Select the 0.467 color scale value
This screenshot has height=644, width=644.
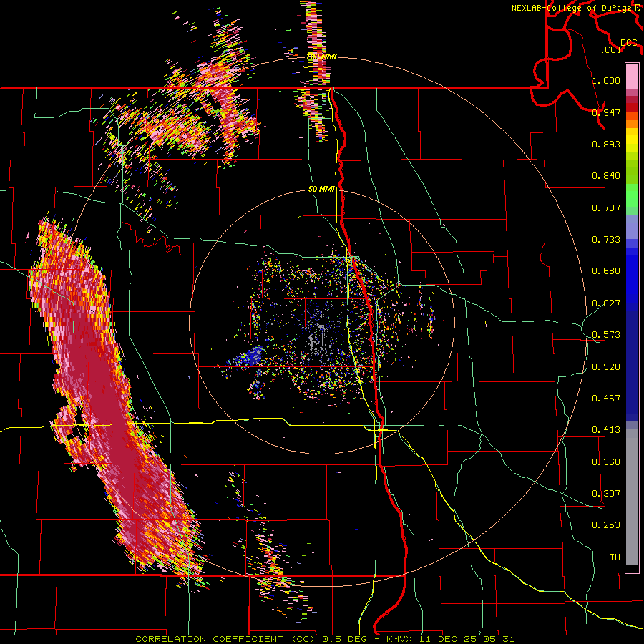(x=606, y=399)
